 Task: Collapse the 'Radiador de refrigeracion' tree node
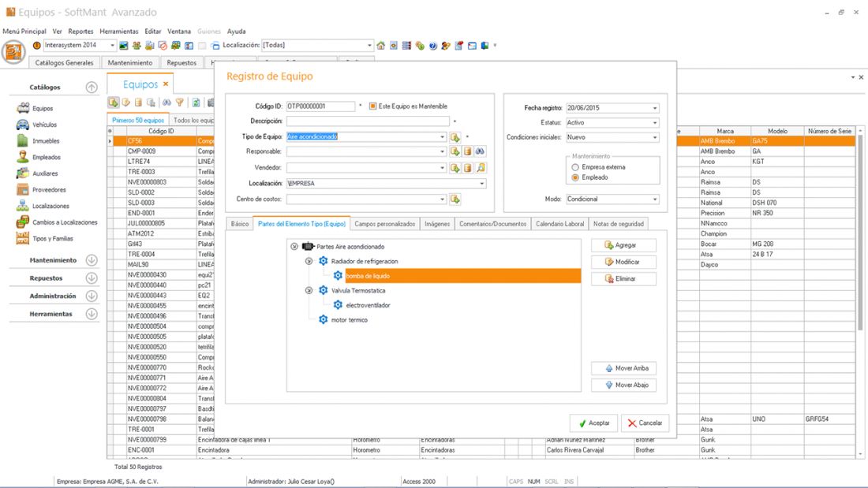point(309,261)
